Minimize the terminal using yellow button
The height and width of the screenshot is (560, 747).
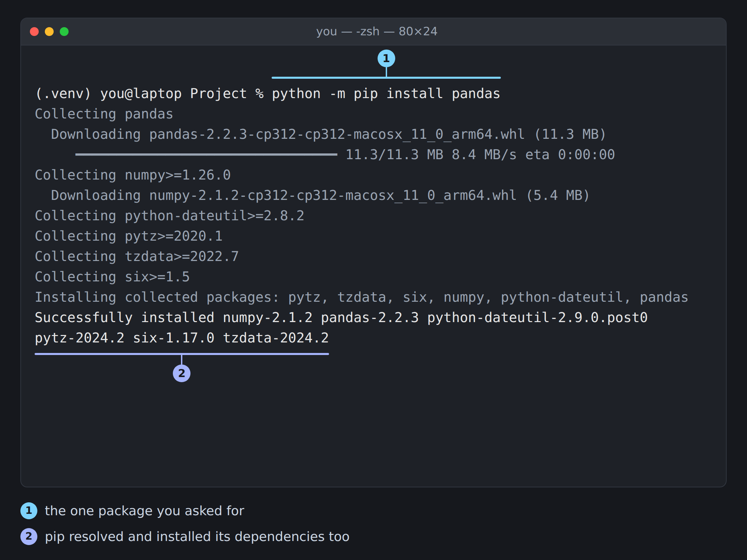(49, 32)
